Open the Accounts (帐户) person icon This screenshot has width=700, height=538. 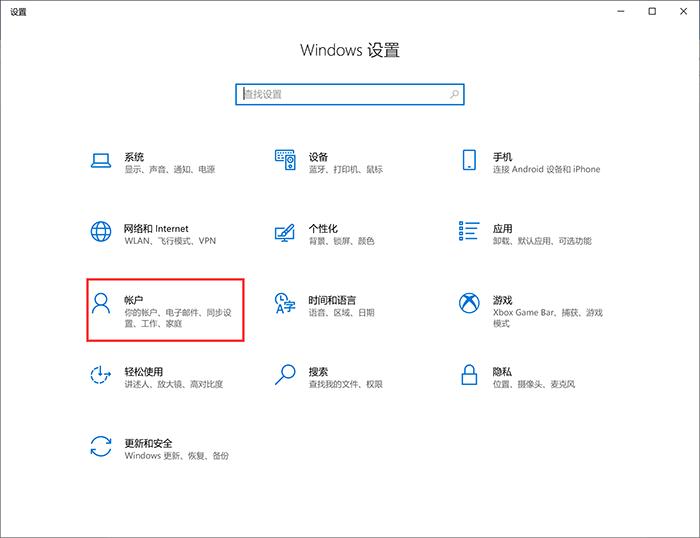[101, 303]
